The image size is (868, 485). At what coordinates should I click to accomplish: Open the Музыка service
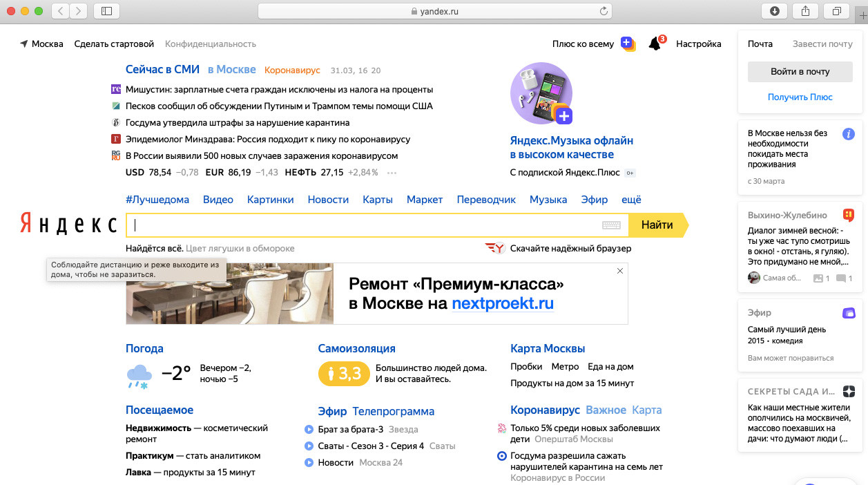click(x=548, y=200)
